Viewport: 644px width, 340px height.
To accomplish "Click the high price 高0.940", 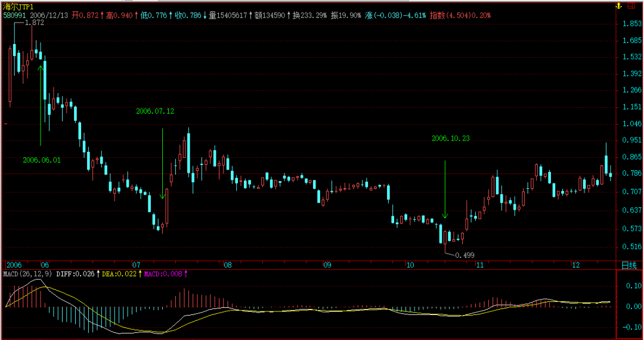I will coord(119,15).
